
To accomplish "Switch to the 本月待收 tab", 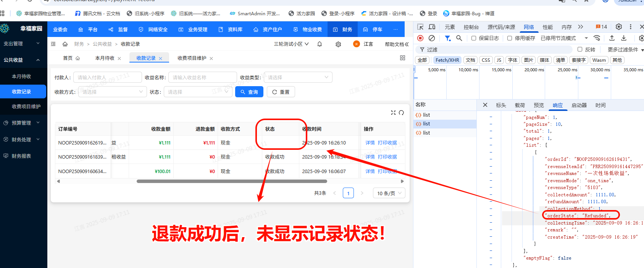I will (x=105, y=58).
